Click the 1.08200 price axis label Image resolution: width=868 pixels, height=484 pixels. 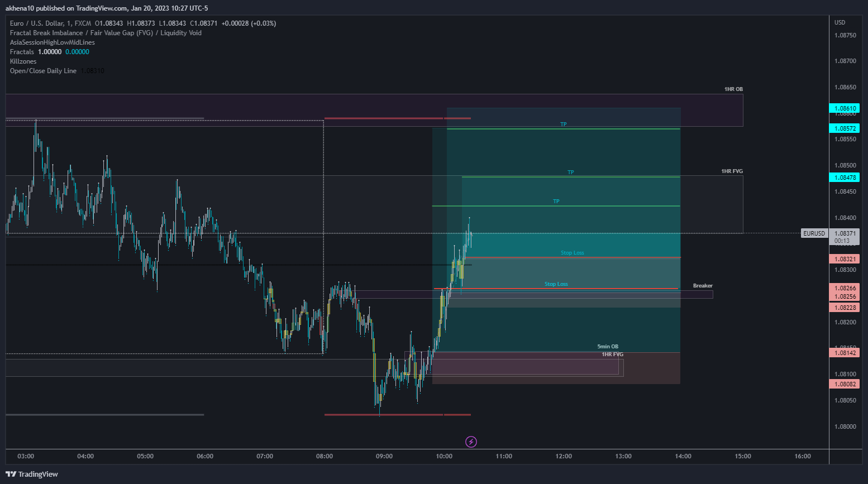845,322
